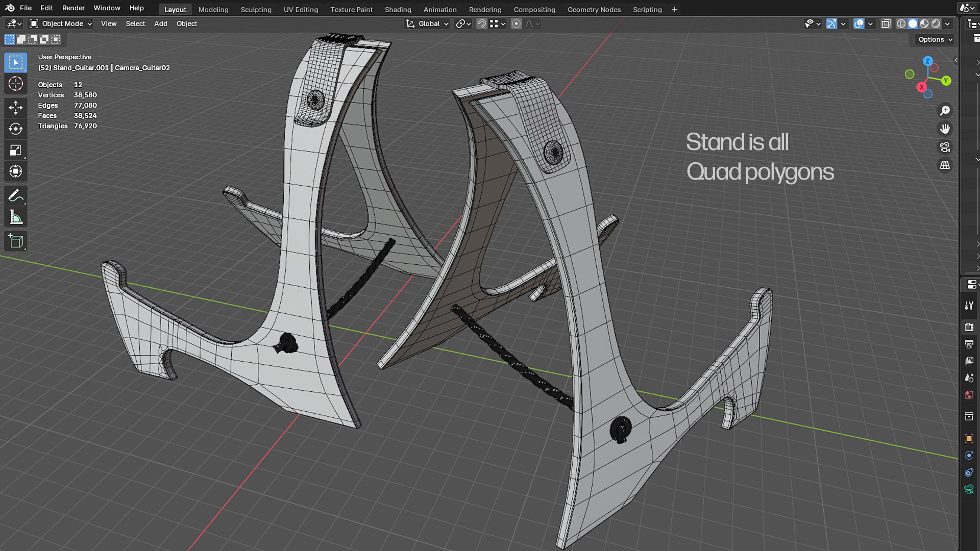
Task: Click the Y axis on navigation gizmo
Action: (946, 81)
